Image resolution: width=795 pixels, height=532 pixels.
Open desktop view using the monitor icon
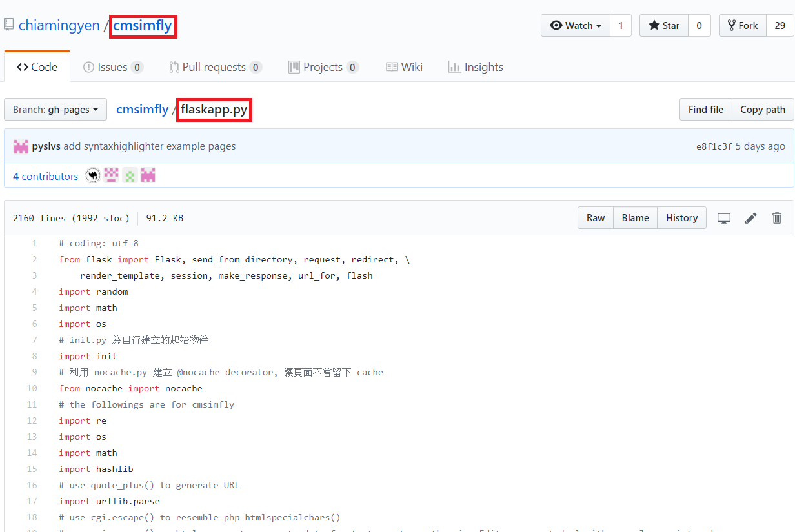724,218
